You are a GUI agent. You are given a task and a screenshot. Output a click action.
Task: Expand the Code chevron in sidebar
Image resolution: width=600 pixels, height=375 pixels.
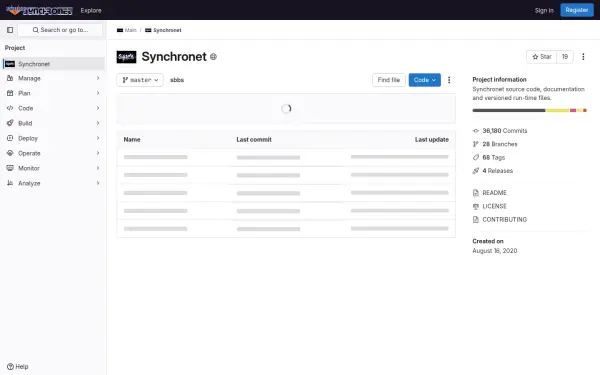pos(98,108)
